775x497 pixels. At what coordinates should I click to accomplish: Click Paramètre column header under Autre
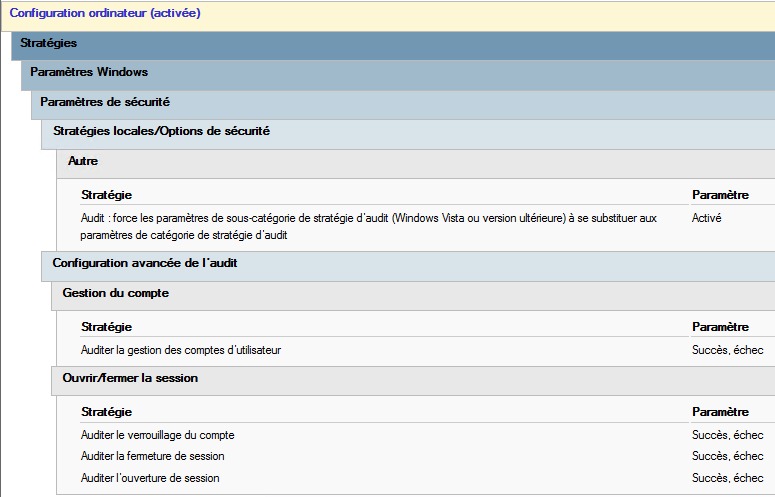click(720, 195)
